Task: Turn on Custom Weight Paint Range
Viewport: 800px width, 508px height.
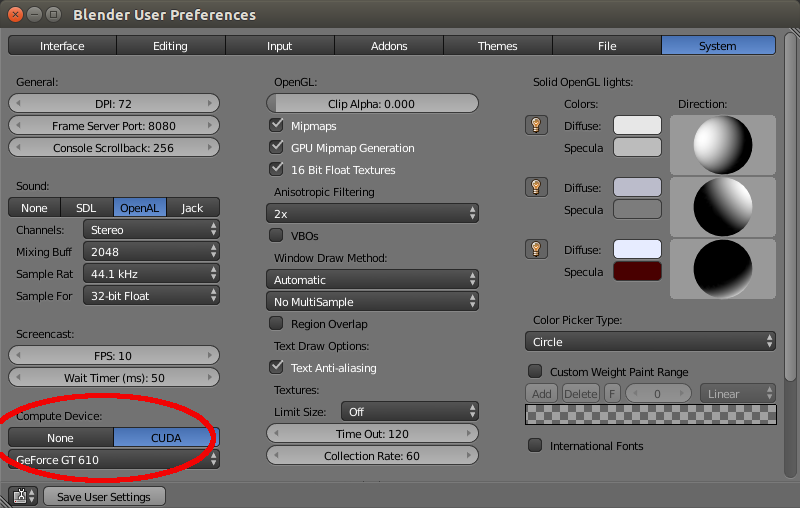Action: (535, 372)
